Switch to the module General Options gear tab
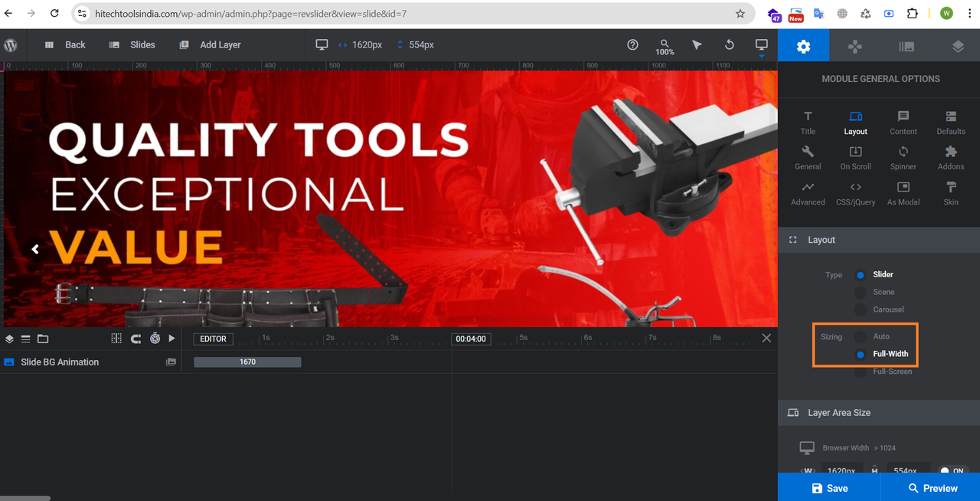The image size is (980, 501). tap(803, 47)
